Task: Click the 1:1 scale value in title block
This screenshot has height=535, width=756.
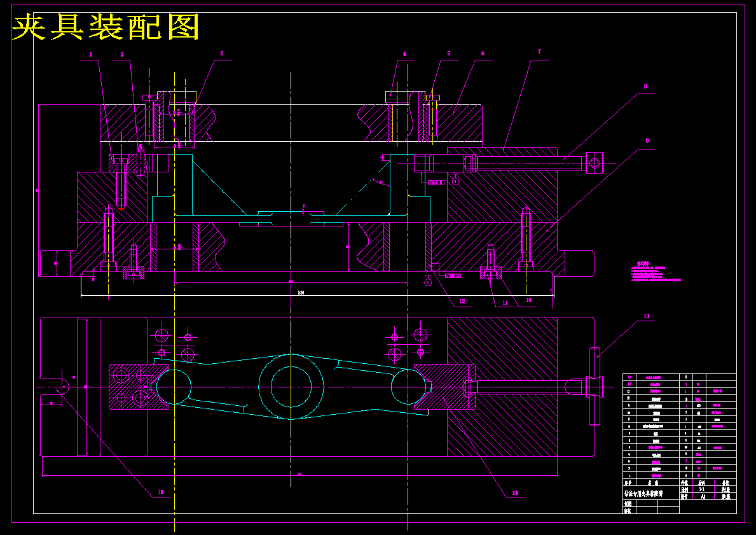Action: [701, 489]
